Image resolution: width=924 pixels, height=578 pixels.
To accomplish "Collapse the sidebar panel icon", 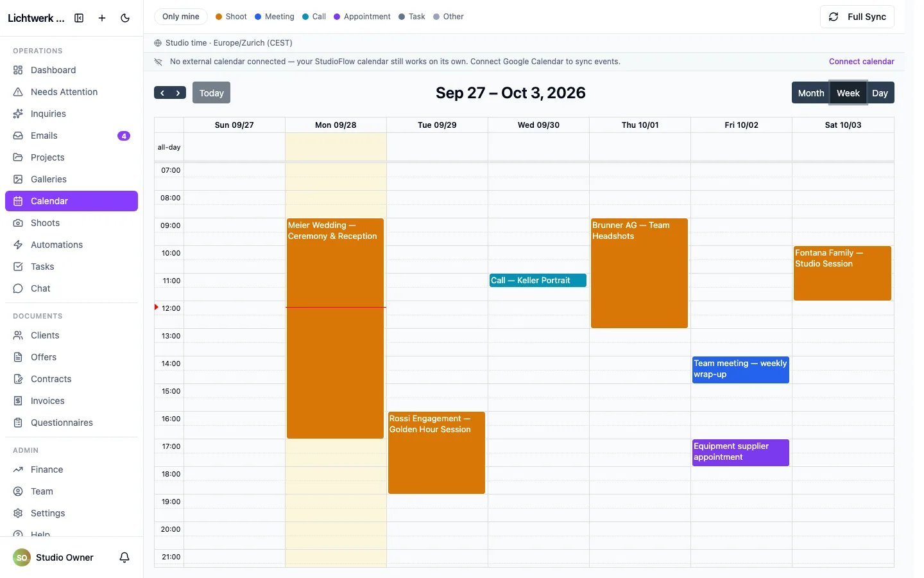I will (x=79, y=18).
